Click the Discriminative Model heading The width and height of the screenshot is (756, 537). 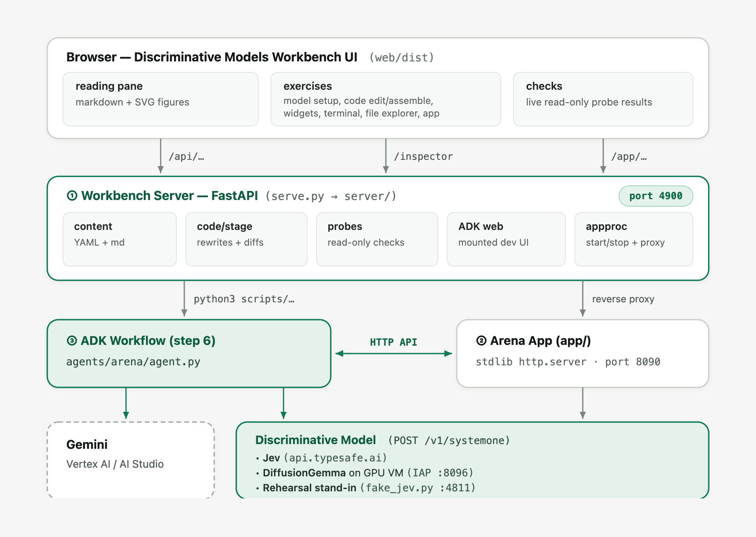point(315,440)
